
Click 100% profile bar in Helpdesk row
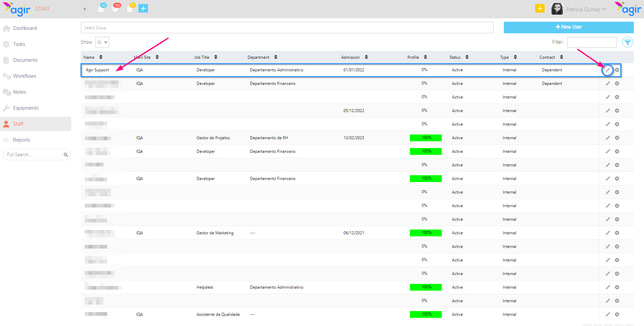426,287
